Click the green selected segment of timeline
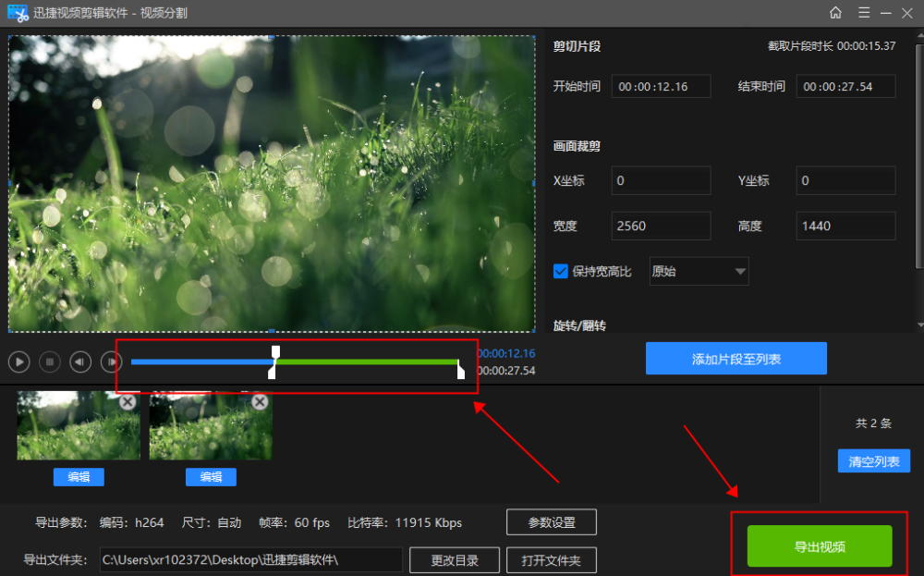 coord(367,362)
